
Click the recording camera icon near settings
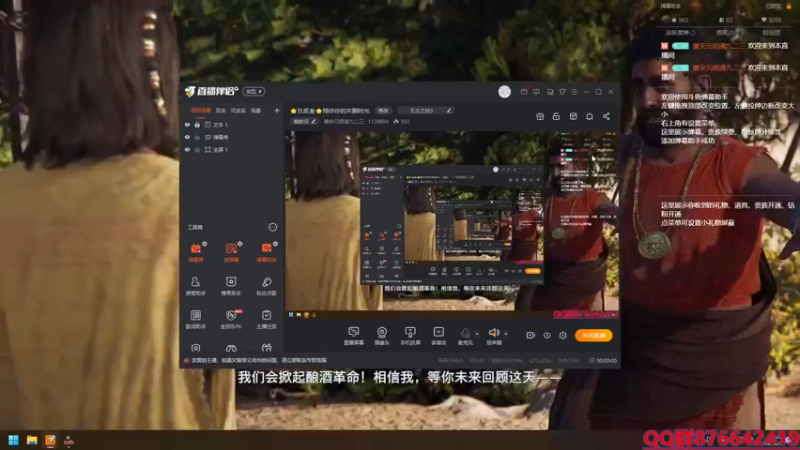[x=531, y=335]
